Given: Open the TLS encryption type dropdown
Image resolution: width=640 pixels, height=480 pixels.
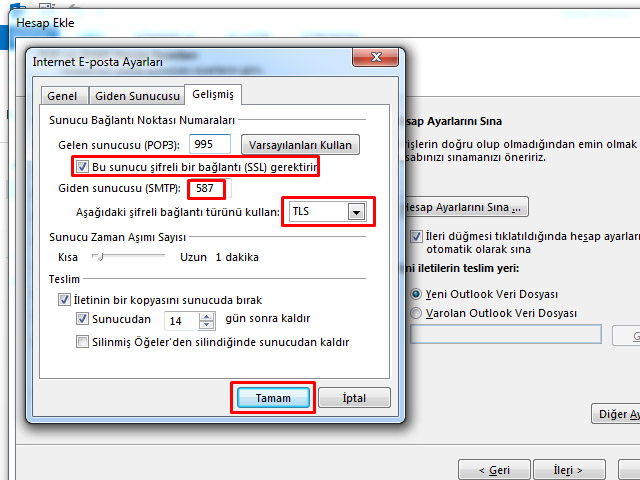Looking at the screenshot, I should coord(355,212).
